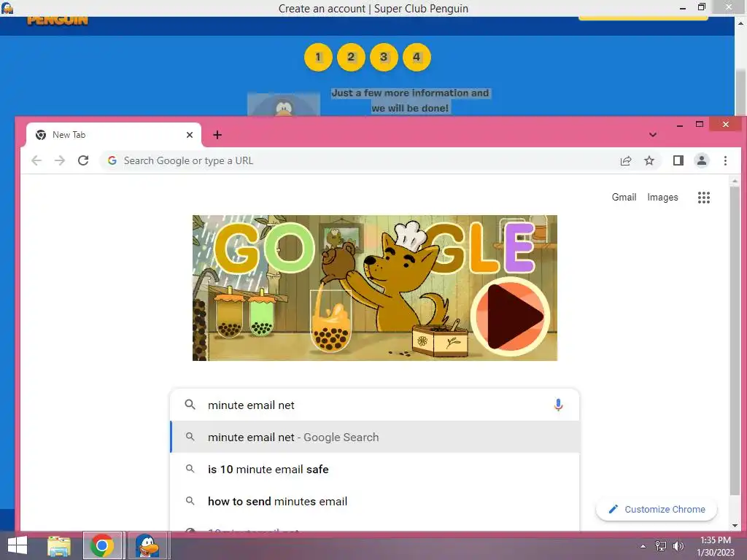Click the Chrome forward arrow
This screenshot has width=747, height=560.
coord(60,161)
